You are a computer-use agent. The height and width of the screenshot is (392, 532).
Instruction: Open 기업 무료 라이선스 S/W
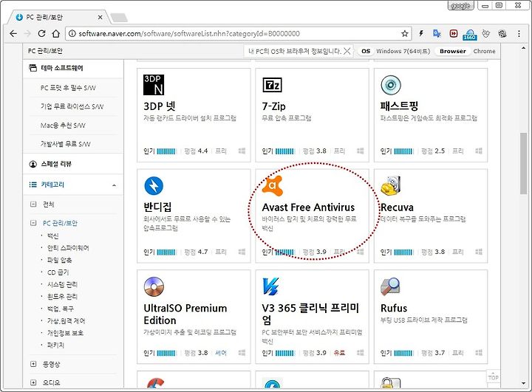[x=72, y=106]
